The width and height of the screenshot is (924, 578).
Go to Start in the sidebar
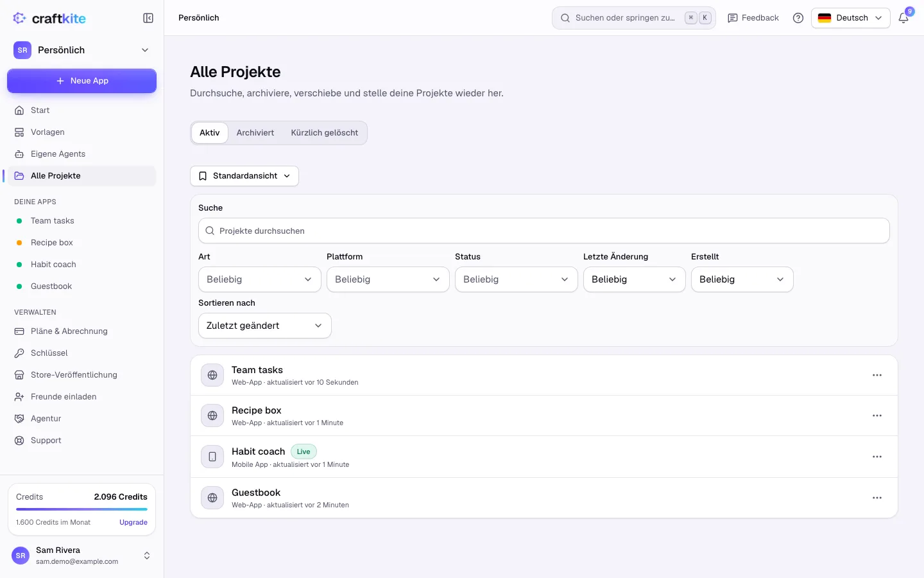[x=81, y=110]
